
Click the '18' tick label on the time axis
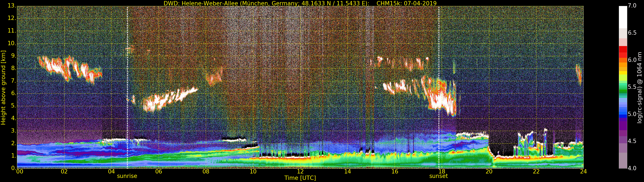[442, 172]
